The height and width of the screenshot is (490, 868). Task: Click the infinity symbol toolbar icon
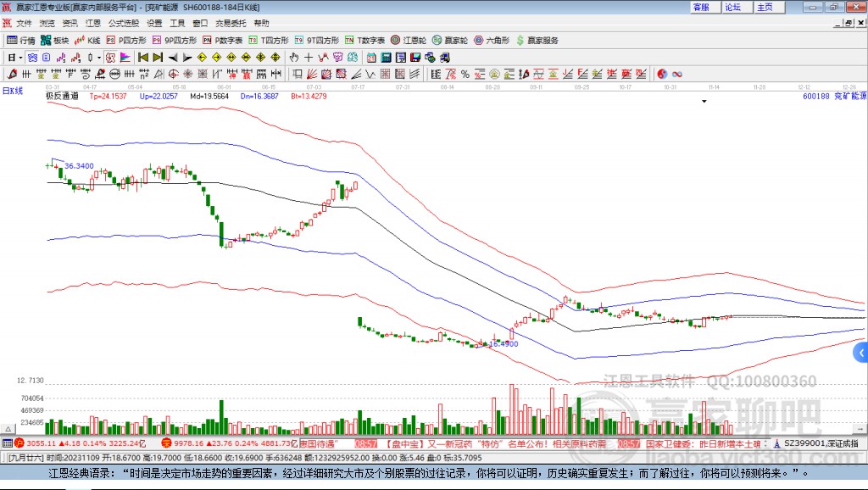[677, 74]
